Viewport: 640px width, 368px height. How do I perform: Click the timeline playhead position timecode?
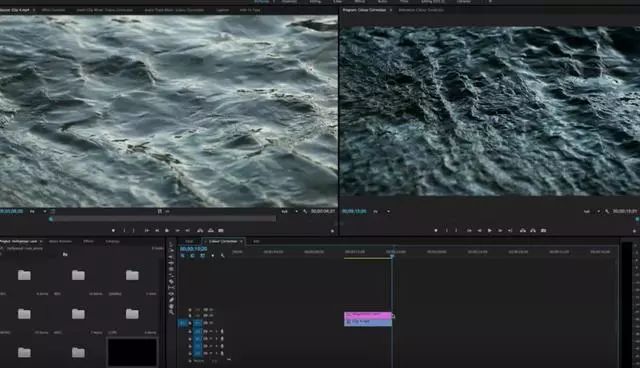pyautogui.click(x=194, y=248)
